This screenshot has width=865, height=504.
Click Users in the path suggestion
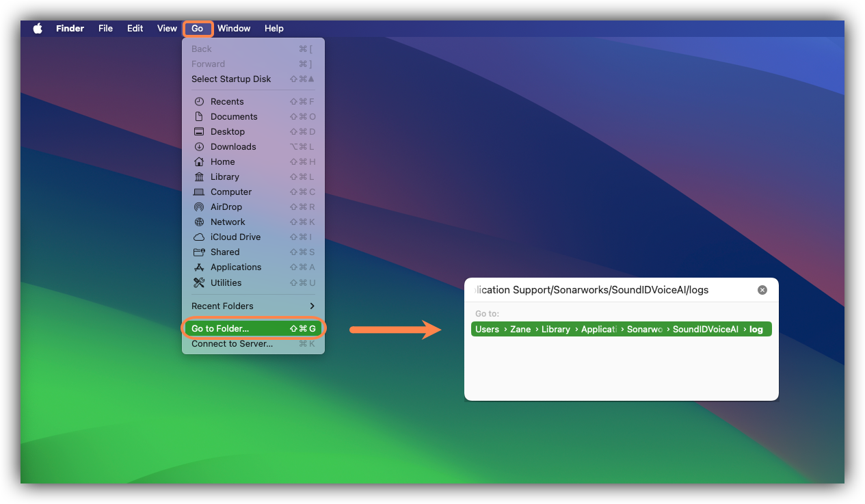487,330
